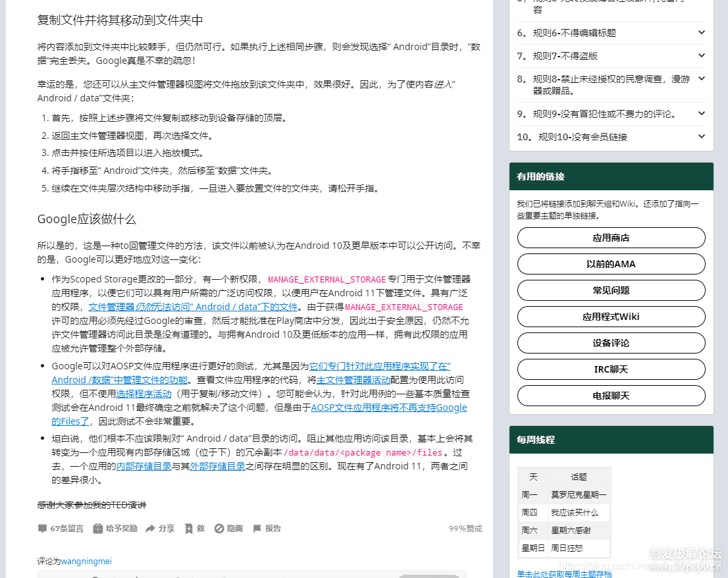Open the 电报聊天 button
The image size is (728, 578).
[611, 396]
